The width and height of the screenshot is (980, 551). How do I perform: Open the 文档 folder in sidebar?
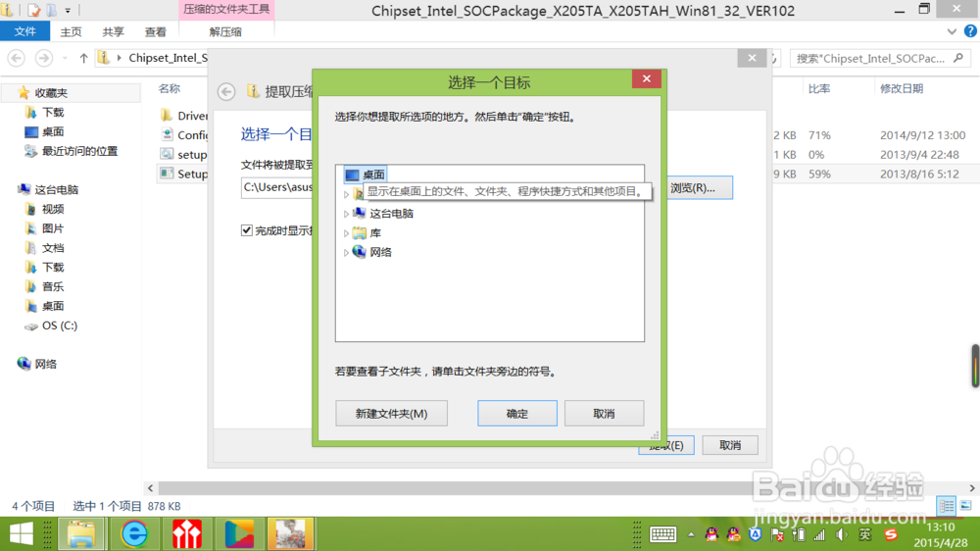(53, 248)
